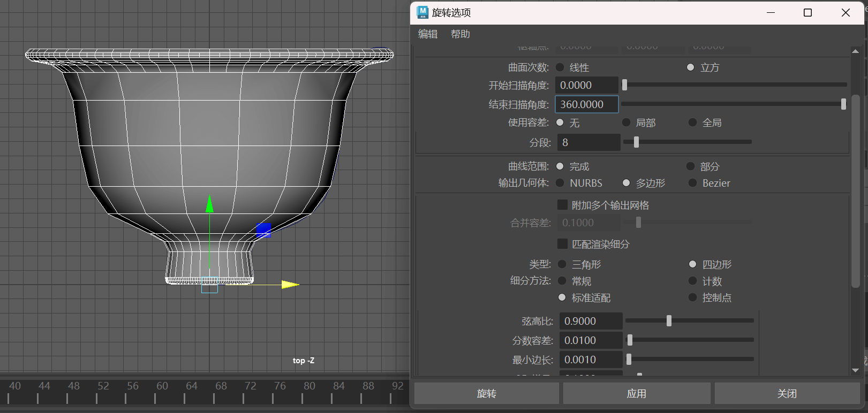The width and height of the screenshot is (868, 413).
Task: Click the 结束扫描角度 input field
Action: [x=587, y=104]
